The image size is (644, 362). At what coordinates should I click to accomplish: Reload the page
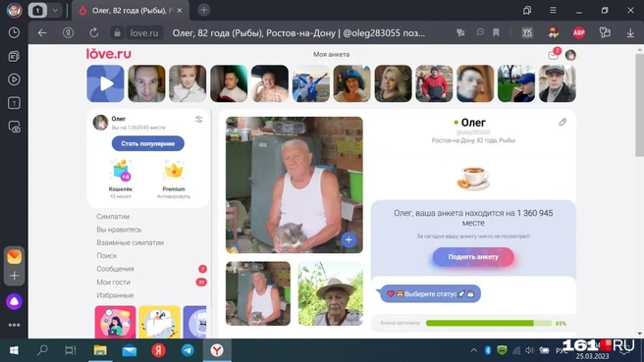pyautogui.click(x=93, y=32)
